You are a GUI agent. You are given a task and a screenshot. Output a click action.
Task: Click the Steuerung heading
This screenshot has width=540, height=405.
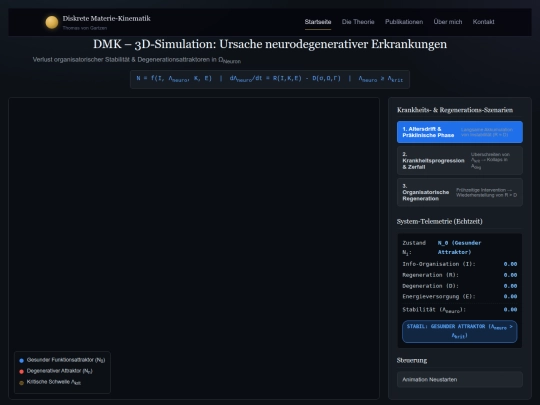pyautogui.click(x=412, y=360)
